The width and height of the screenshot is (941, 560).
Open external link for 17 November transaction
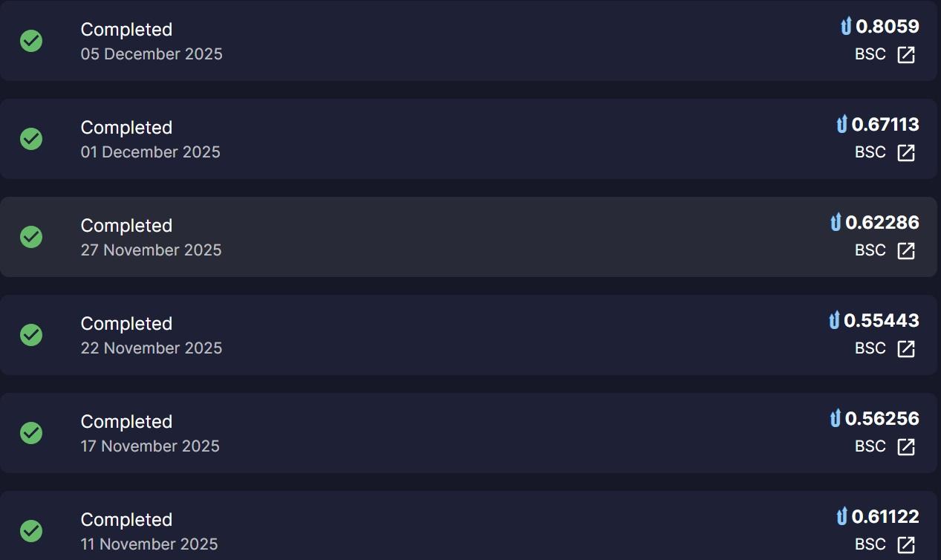906,447
